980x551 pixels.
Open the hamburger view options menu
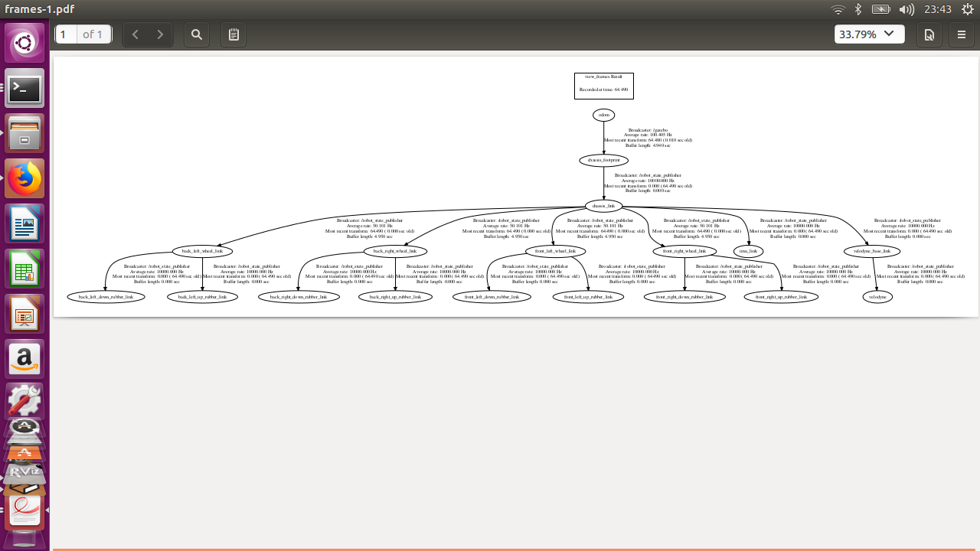click(962, 34)
